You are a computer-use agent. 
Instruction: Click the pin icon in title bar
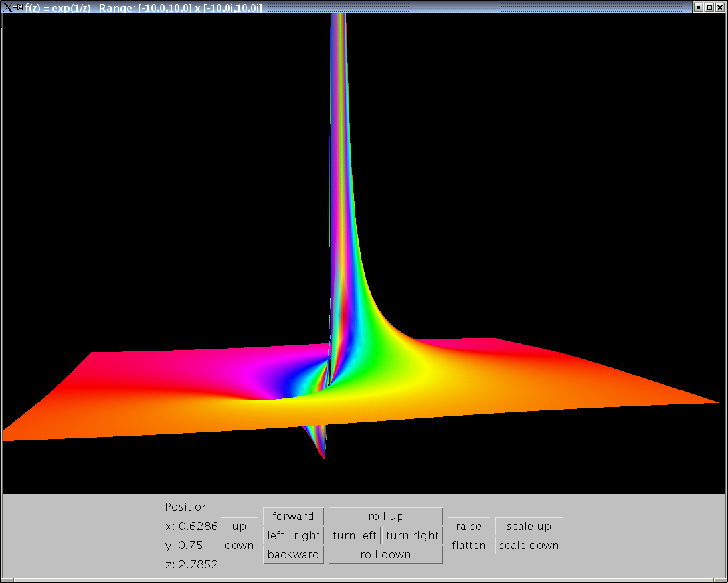point(19,7)
